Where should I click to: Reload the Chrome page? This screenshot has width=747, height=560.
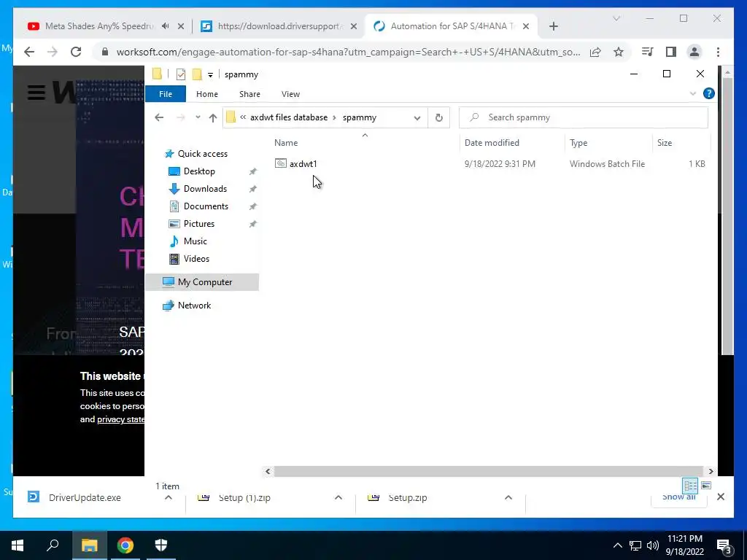(76, 52)
